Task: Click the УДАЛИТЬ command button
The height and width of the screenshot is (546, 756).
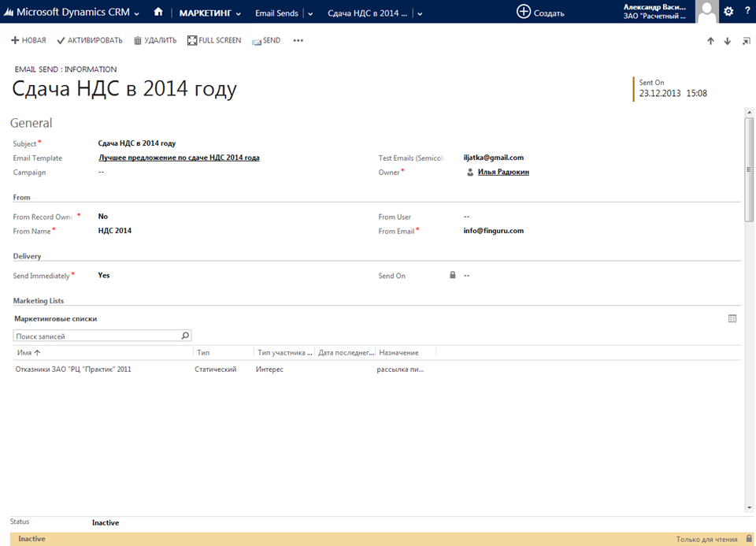Action: [x=155, y=41]
